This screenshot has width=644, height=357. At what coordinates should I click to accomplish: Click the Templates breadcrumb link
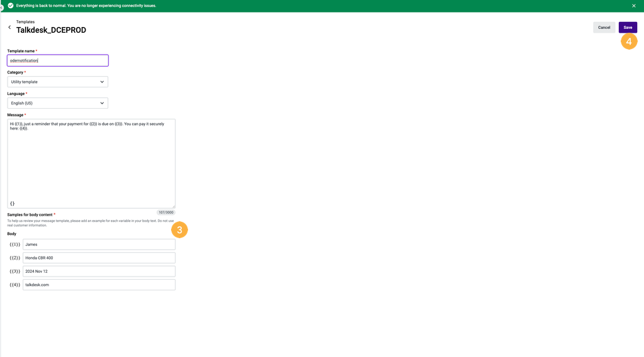25,22
